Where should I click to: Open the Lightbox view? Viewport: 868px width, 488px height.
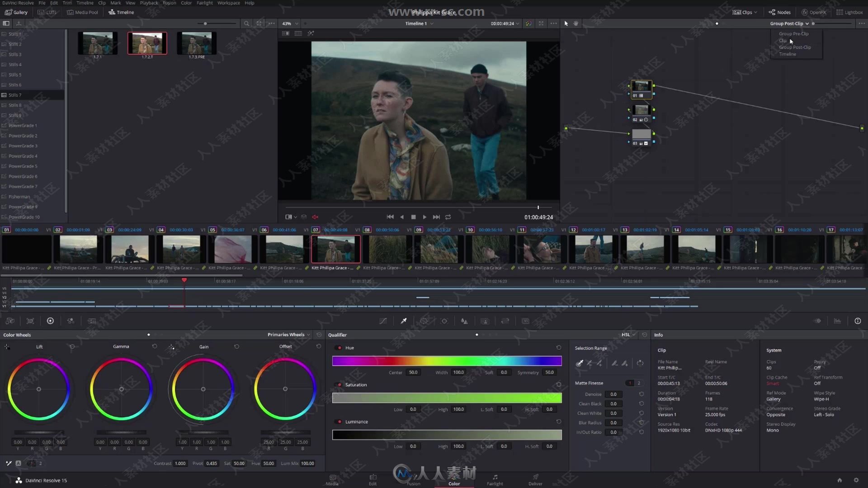click(849, 12)
